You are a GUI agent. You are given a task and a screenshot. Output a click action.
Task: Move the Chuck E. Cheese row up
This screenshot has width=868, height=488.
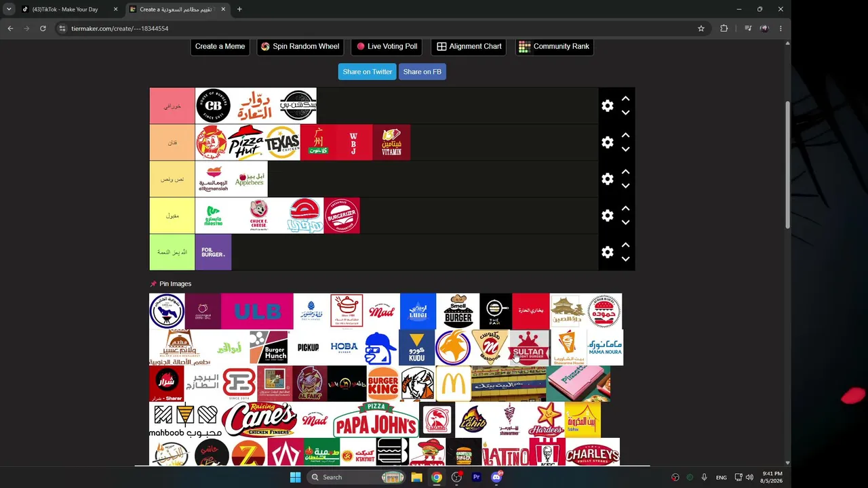click(x=625, y=209)
